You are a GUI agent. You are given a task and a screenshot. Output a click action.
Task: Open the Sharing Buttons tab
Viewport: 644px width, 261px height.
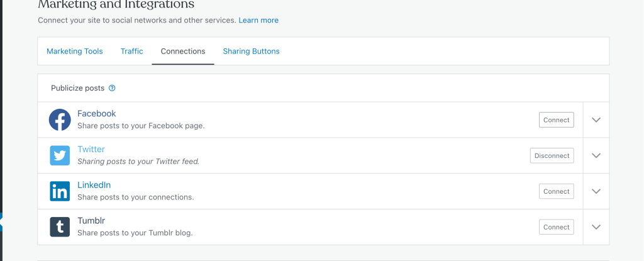coord(252,52)
